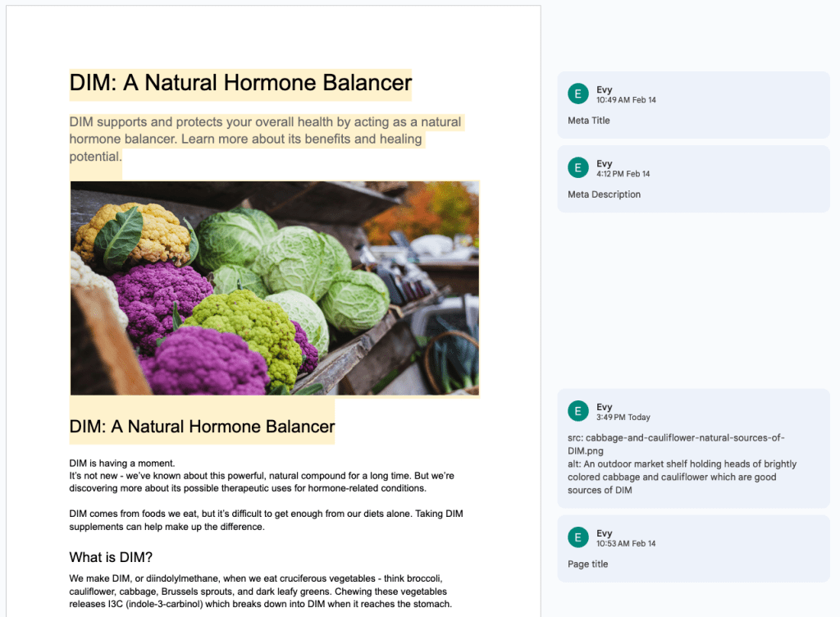Select the 'Page title' comment text
This screenshot has width=840, height=617.
point(587,564)
